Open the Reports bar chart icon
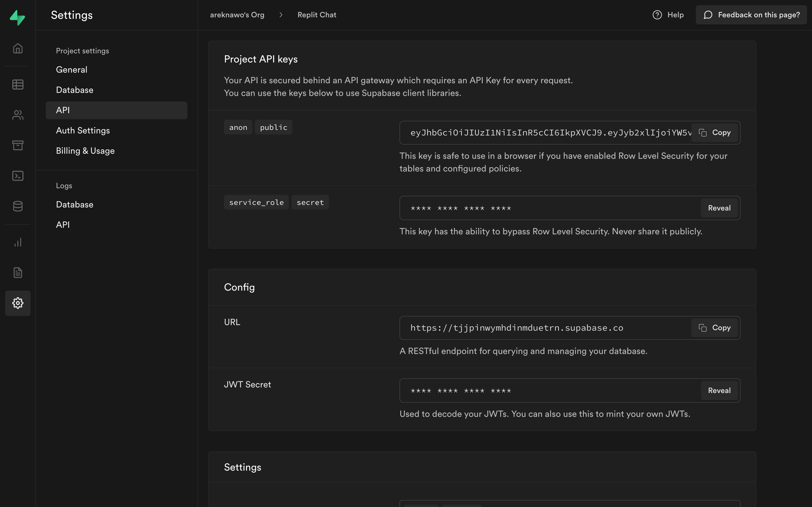 [x=18, y=243]
